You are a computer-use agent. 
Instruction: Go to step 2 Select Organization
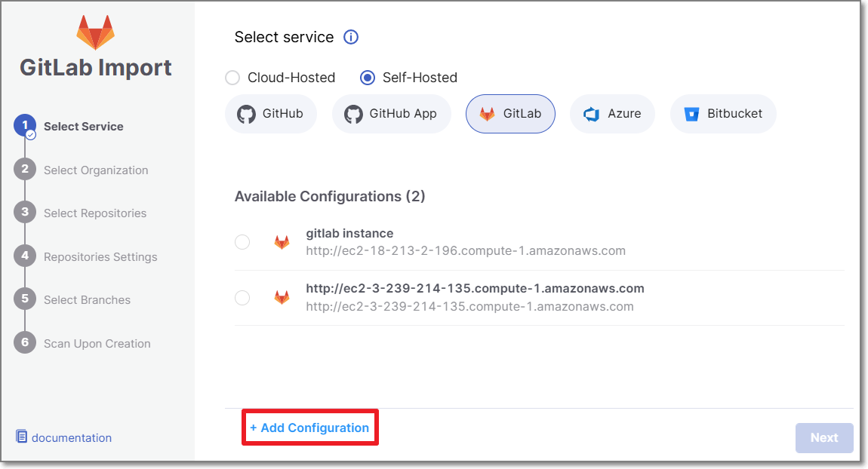coord(96,170)
